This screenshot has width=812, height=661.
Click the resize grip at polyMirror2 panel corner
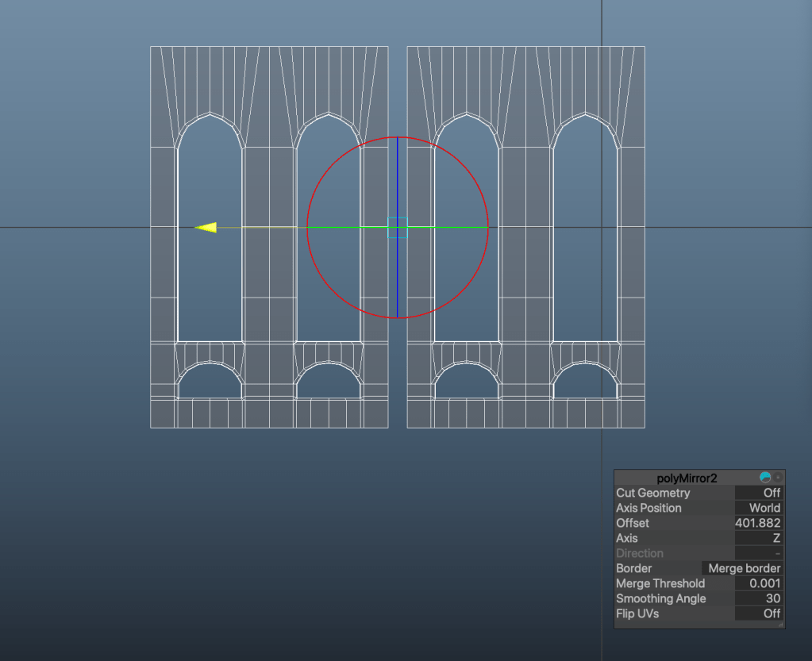[780, 624]
